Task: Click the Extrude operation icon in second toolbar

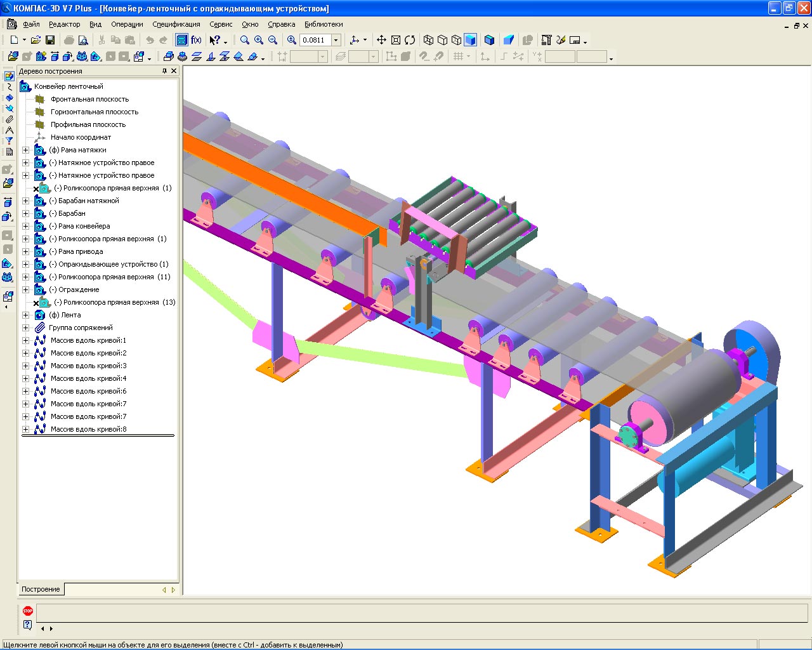Action: [168, 56]
